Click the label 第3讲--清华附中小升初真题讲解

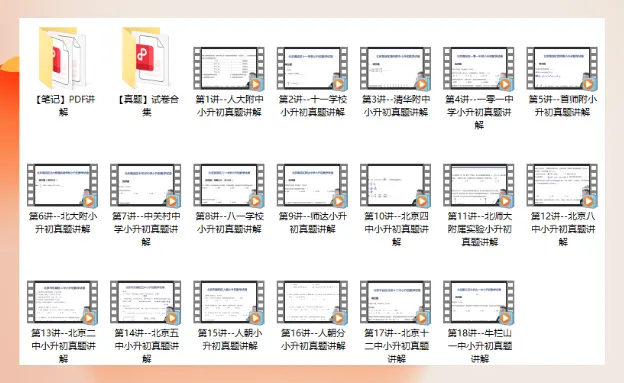point(396,105)
